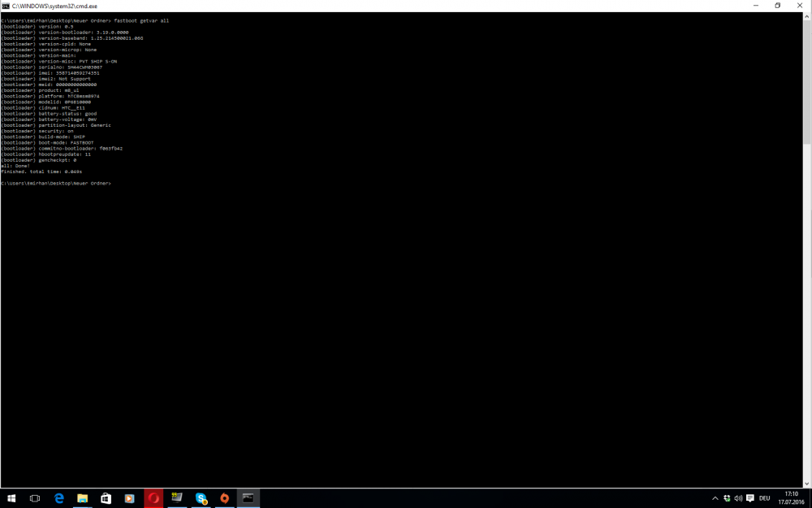Open Microsoft Edge from the taskbar
The width and height of the screenshot is (812, 508).
(58, 497)
